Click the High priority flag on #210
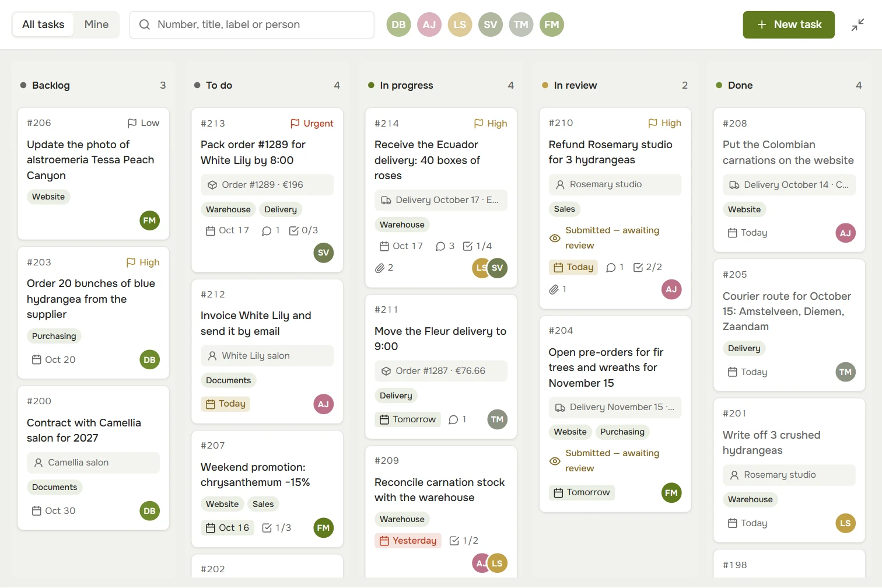This screenshot has height=588, width=882. 665,123
